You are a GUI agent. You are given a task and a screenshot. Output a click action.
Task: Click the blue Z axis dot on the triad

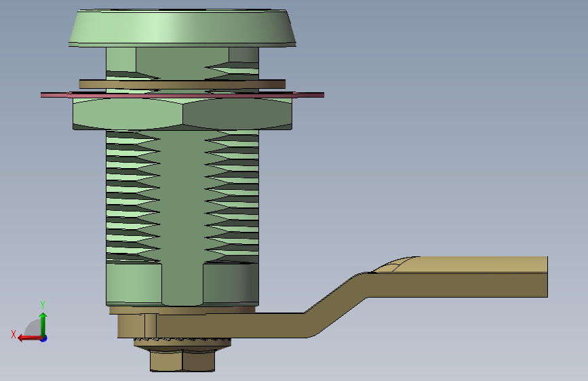pos(44,338)
